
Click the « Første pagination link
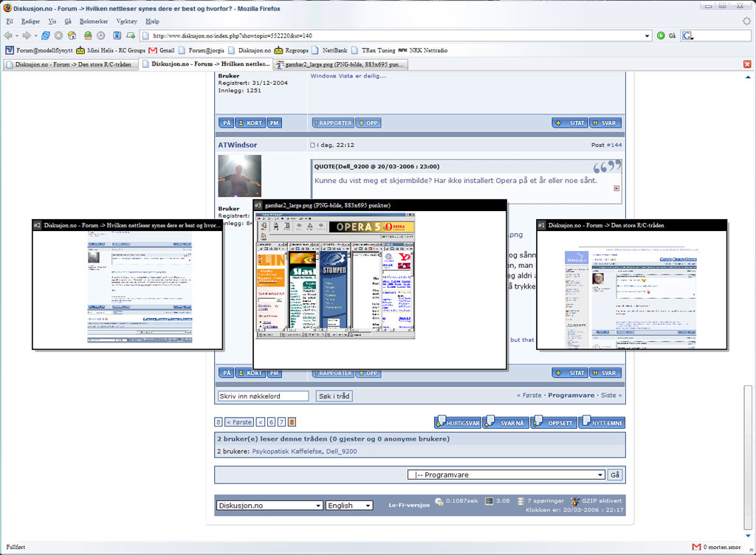(x=238, y=422)
